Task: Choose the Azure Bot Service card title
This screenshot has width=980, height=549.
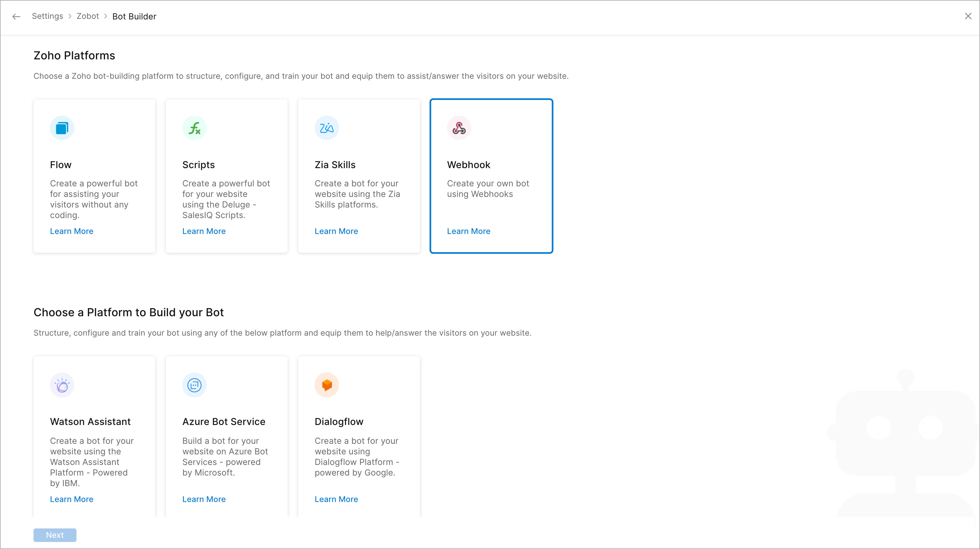Action: coord(224,422)
